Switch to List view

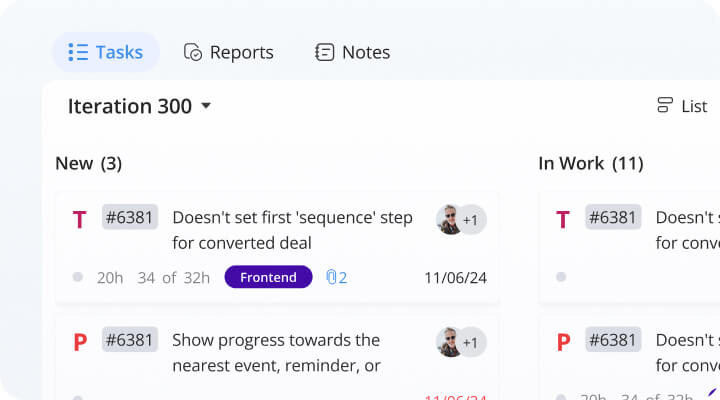click(x=682, y=106)
